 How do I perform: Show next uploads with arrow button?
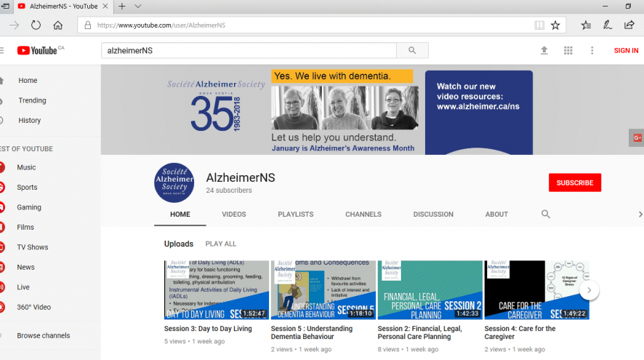click(x=589, y=290)
